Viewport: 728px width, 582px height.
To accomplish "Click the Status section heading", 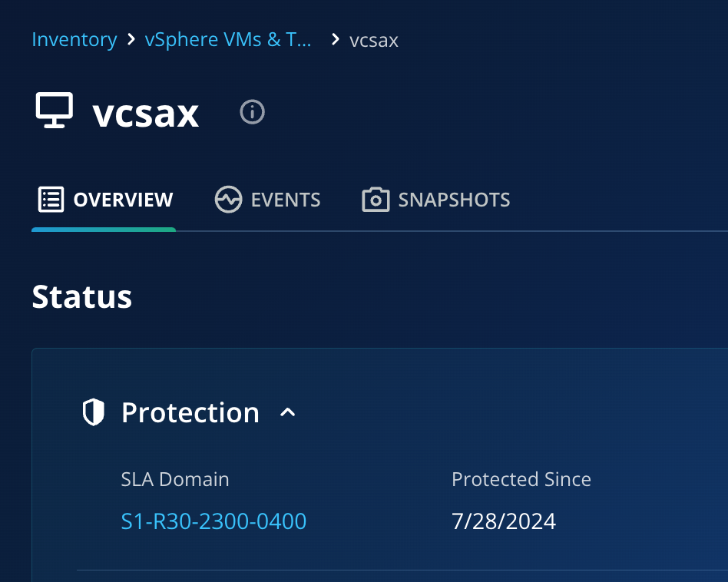I will point(82,296).
